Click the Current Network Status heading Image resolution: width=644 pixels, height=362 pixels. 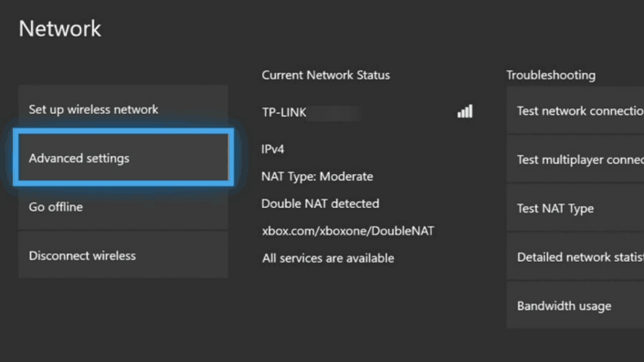point(326,75)
